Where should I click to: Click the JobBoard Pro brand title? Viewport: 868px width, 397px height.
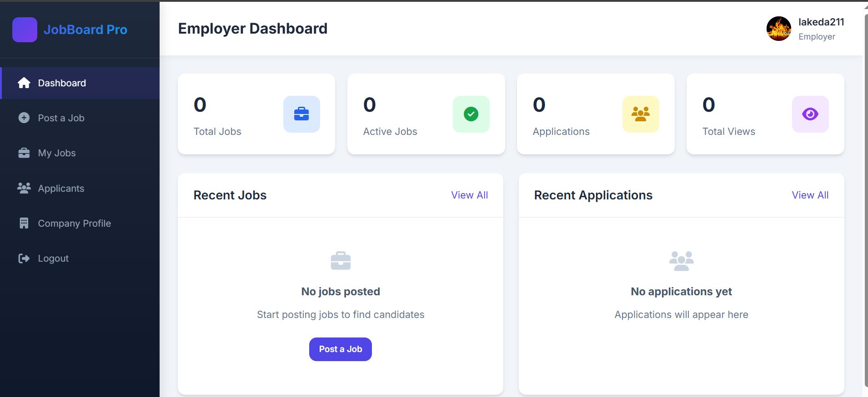(x=85, y=30)
